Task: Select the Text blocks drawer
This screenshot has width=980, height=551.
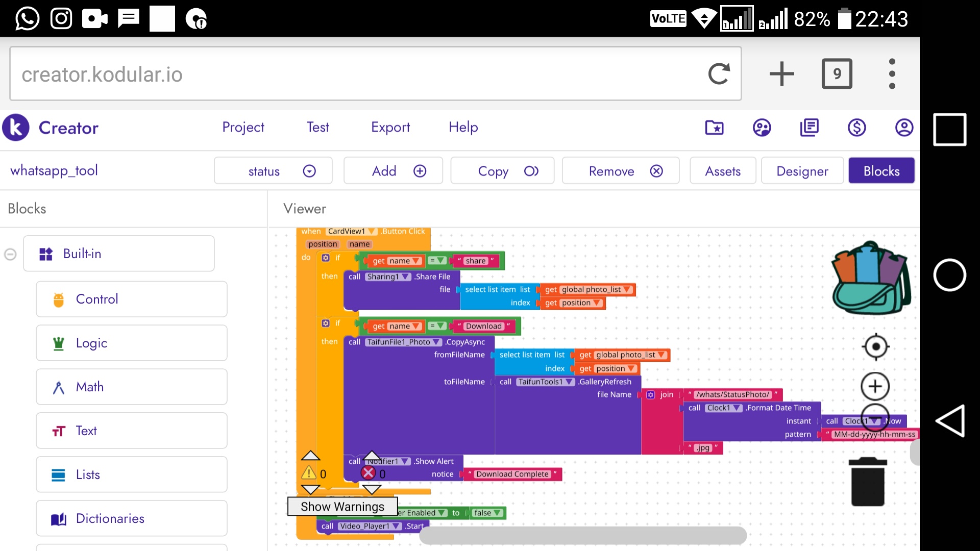Action: 132,431
